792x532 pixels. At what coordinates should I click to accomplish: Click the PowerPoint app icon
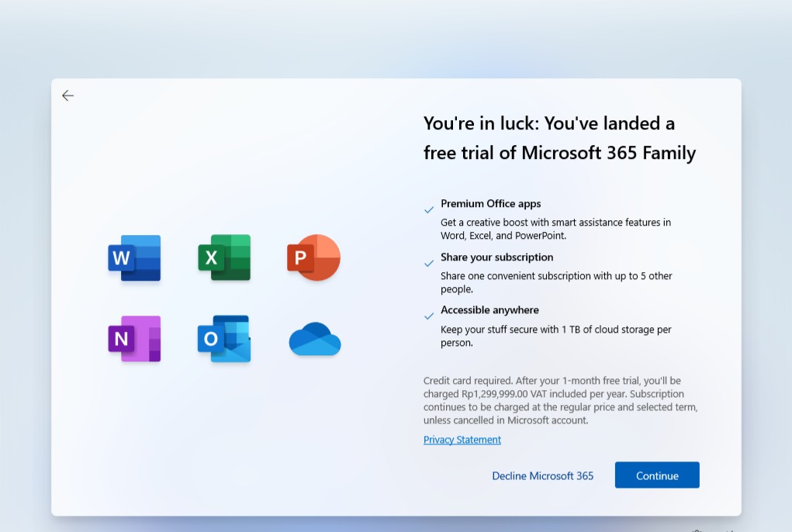[x=314, y=257]
